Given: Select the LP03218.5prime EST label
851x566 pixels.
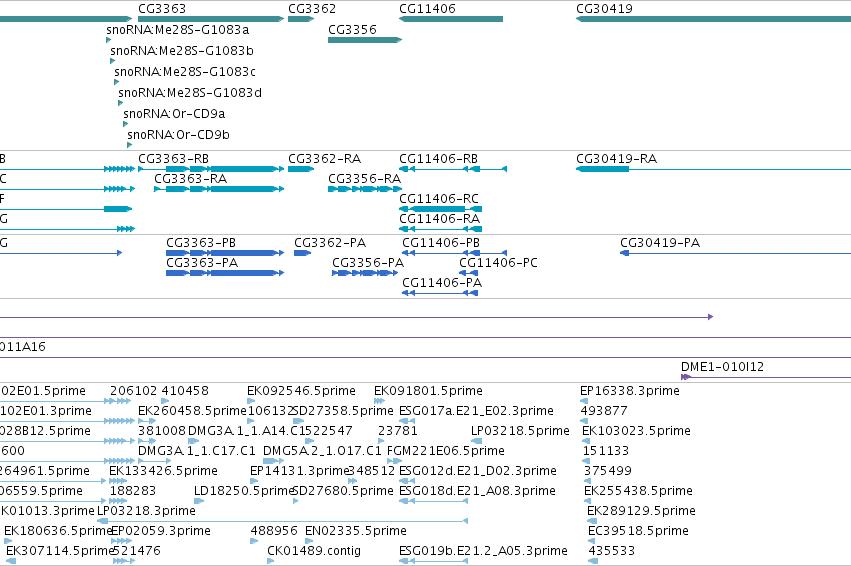Looking at the screenshot, I should tap(520, 431).
